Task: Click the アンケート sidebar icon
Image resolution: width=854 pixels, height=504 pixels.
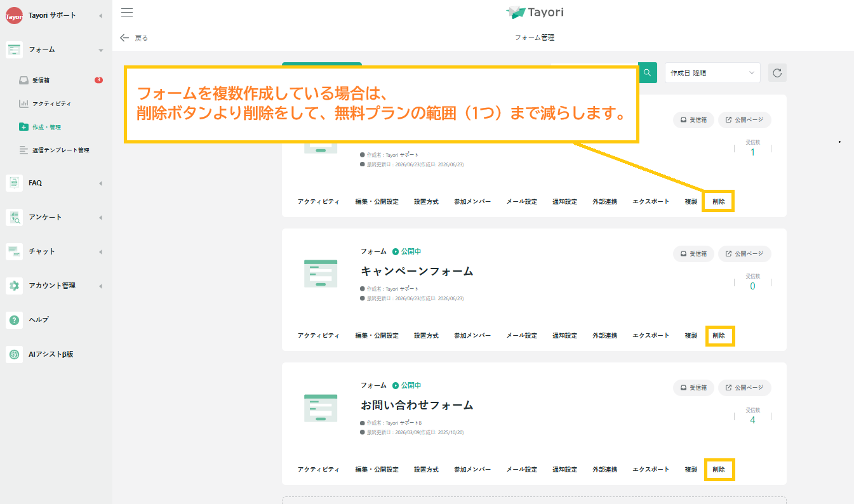Action: [14, 217]
